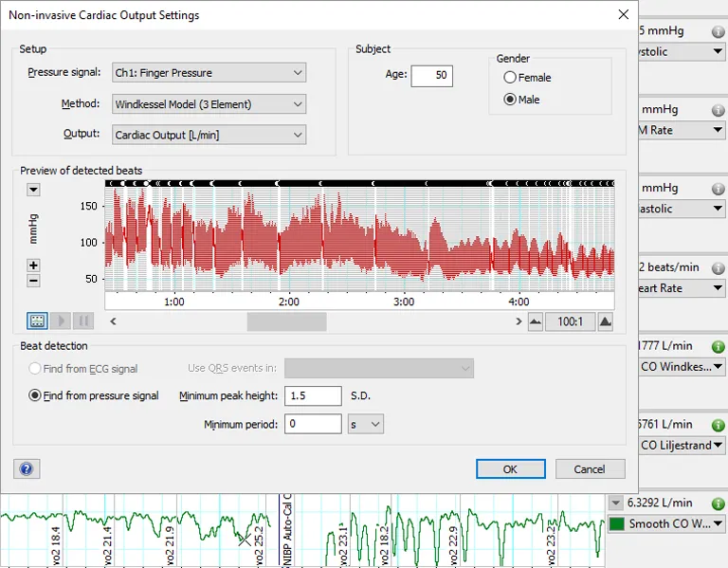
Task: Click the auto-scale view icon below the preview
Action: pyautogui.click(x=37, y=321)
